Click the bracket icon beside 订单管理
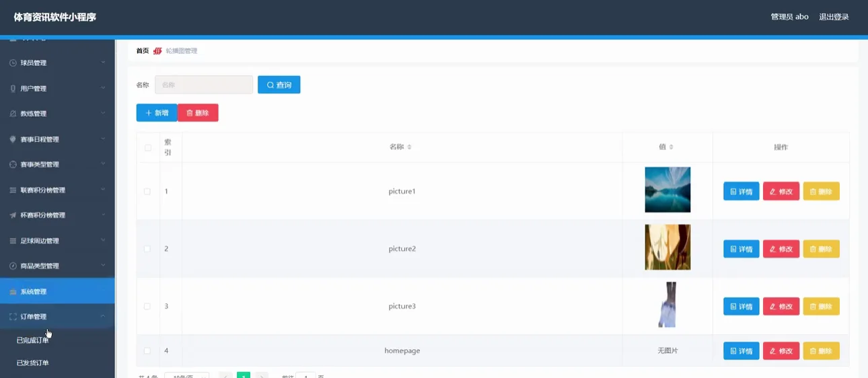 click(x=13, y=317)
